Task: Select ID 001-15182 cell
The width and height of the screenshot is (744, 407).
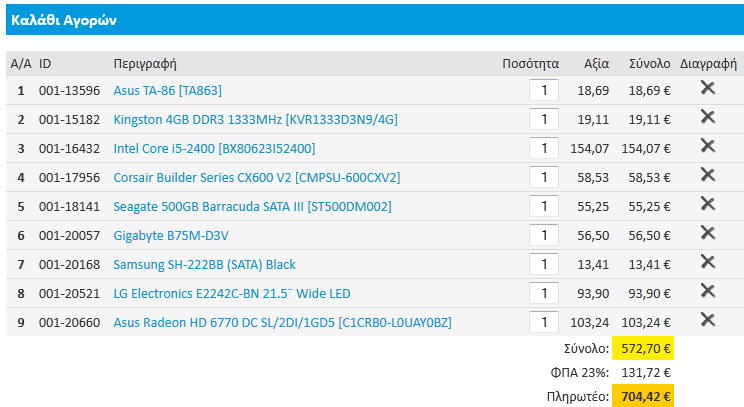Action: 69,120
